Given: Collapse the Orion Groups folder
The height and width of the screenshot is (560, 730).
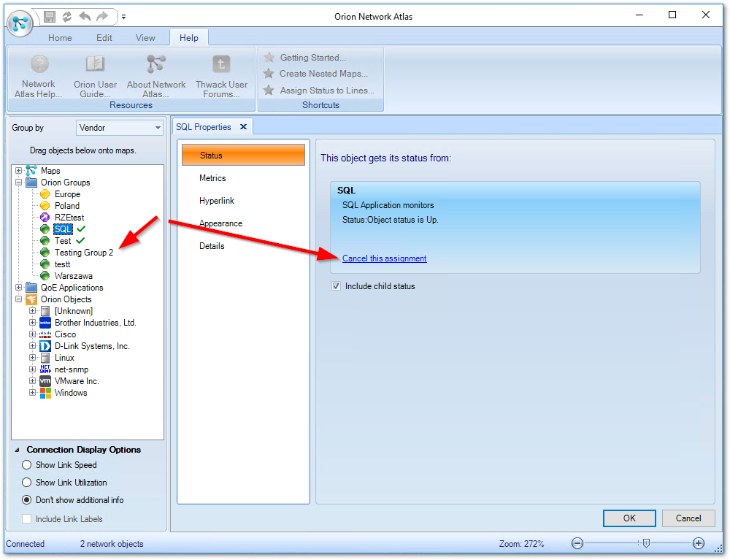Looking at the screenshot, I should (x=17, y=182).
